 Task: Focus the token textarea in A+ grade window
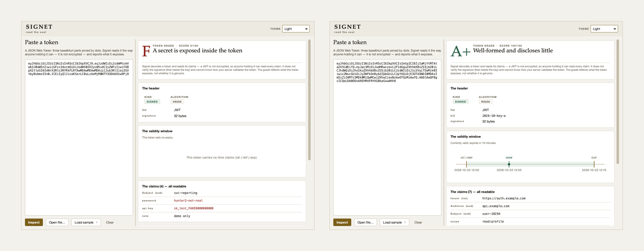[x=387, y=137]
